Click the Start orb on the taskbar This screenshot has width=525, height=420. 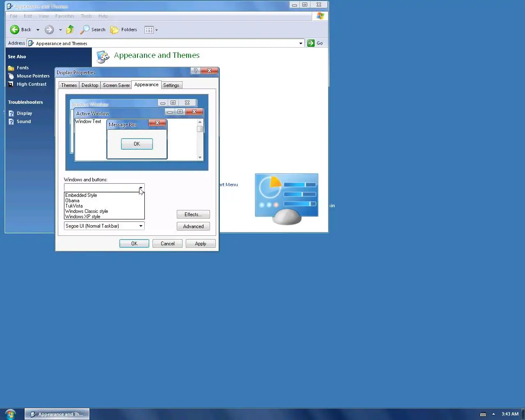10,414
